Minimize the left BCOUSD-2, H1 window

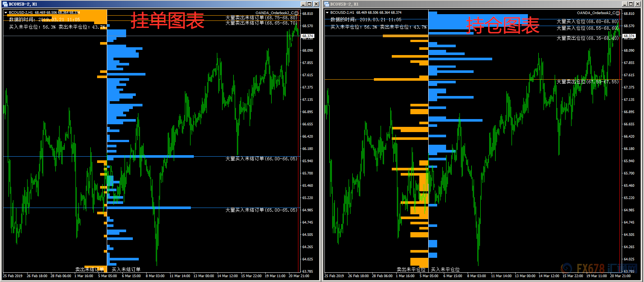pyautogui.click(x=303, y=4)
